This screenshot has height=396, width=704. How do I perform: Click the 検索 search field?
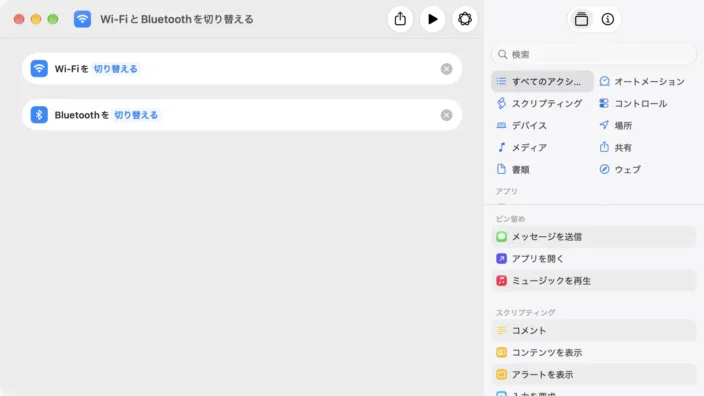point(594,54)
